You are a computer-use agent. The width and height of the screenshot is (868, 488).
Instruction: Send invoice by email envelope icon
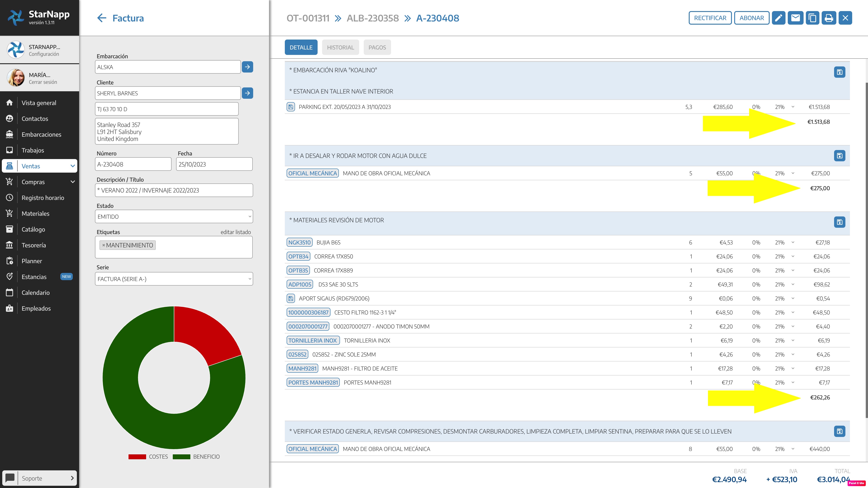[795, 18]
